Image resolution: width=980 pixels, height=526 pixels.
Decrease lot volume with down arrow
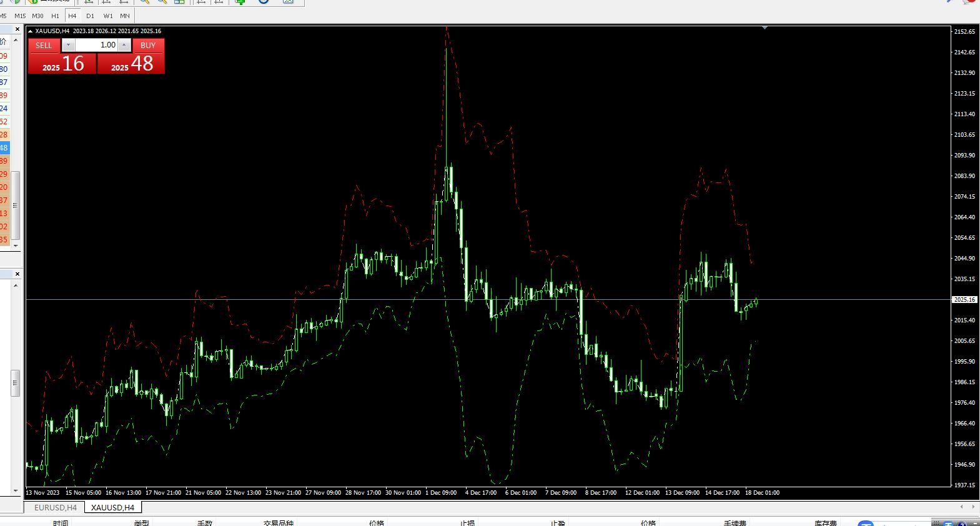69,45
